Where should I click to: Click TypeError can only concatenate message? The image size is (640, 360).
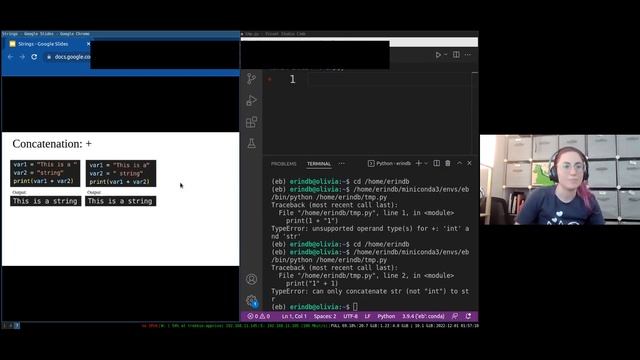[x=370, y=295]
